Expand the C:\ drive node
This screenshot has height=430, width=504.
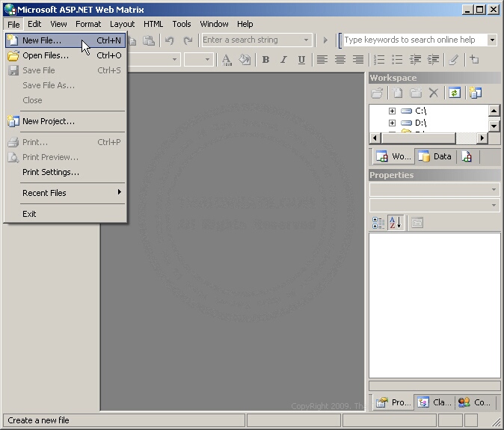(x=392, y=111)
